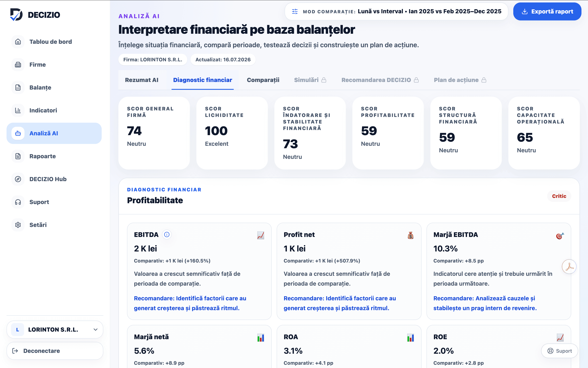Click the LORINTON company avatar letter L
This screenshot has width=588, height=368.
18,330
